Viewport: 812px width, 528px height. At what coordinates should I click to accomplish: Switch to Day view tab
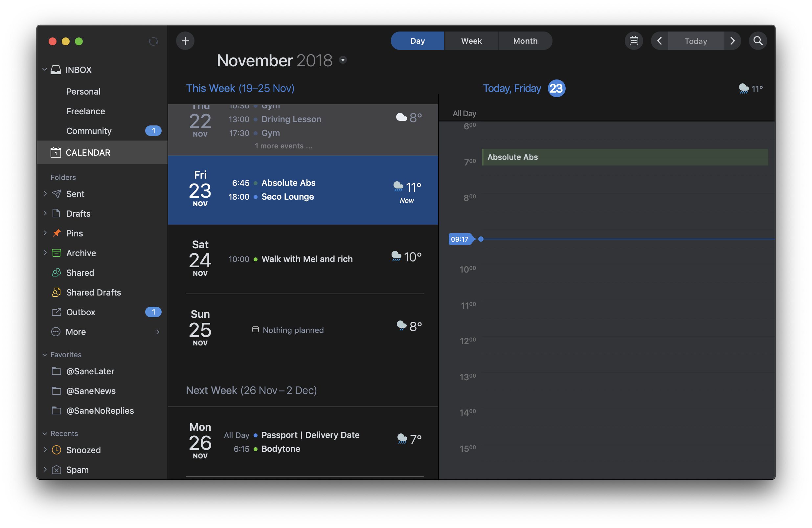click(417, 41)
